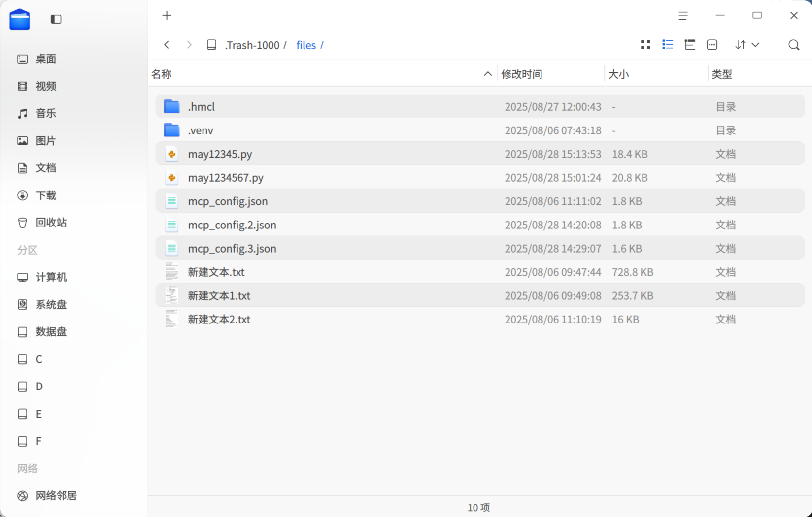Select may12345.py file
Image resolution: width=812 pixels, height=517 pixels.
(480, 154)
